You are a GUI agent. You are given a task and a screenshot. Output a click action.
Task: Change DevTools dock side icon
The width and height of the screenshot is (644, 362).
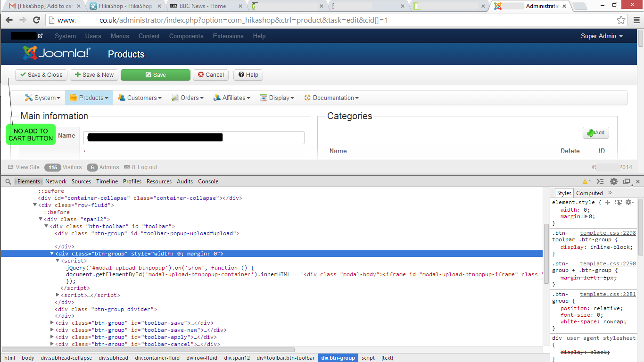click(627, 181)
